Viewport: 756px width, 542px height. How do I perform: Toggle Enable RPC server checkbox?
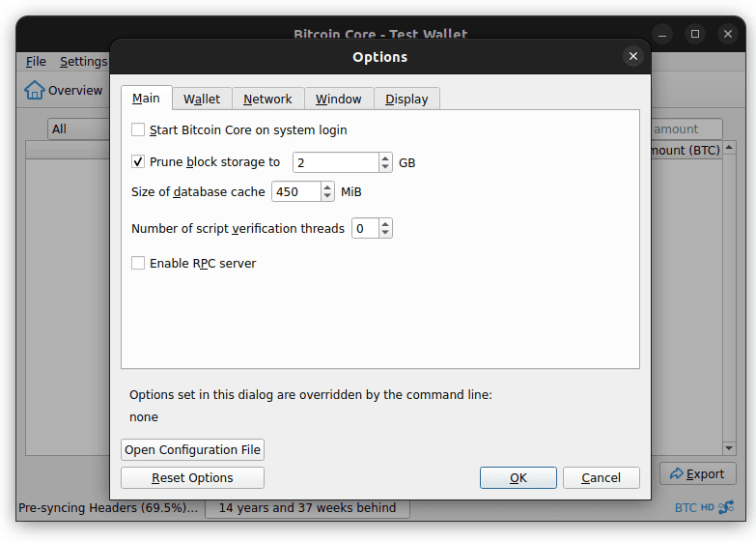click(x=138, y=263)
